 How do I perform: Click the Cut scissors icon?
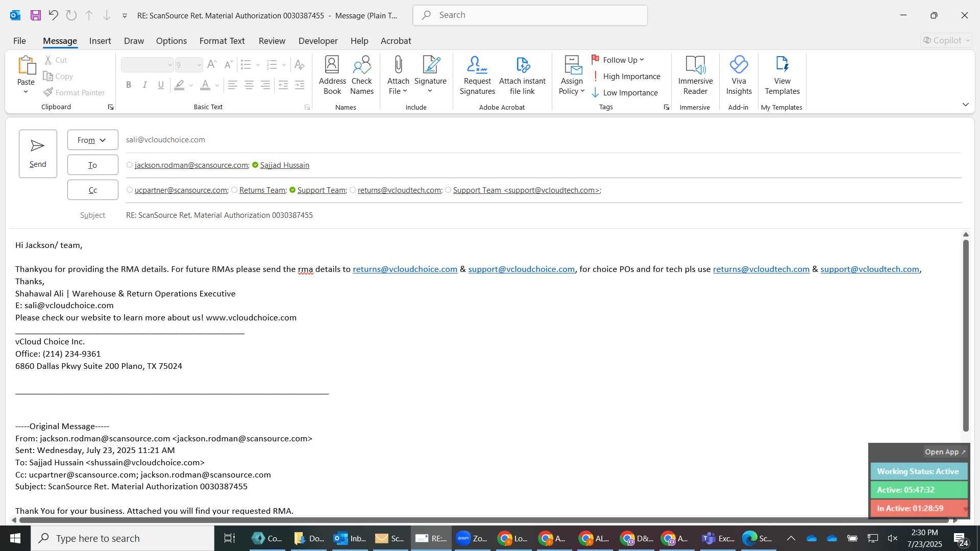[48, 60]
